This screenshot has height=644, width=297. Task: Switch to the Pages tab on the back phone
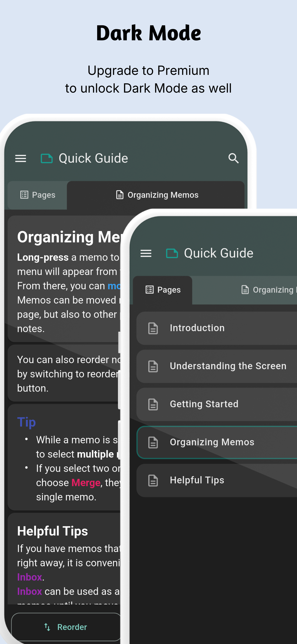38,195
